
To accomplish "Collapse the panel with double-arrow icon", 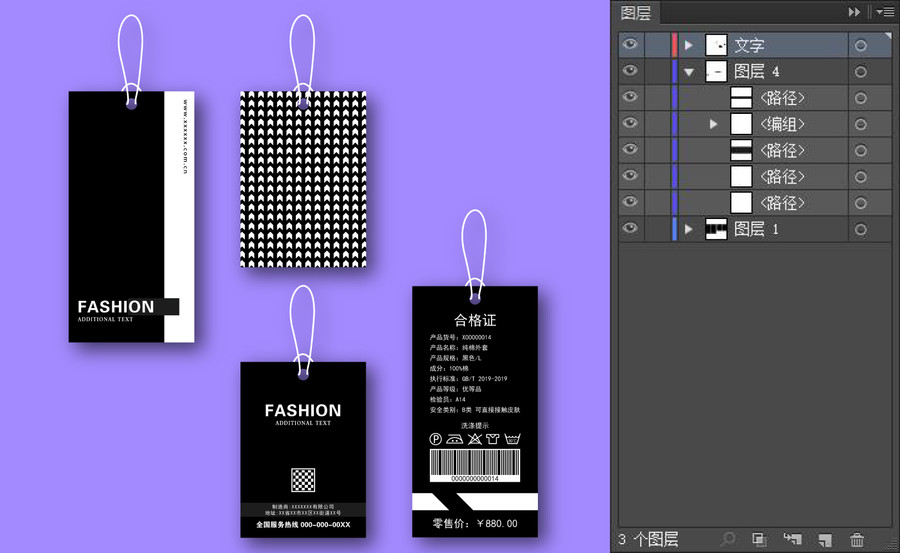I will tap(854, 12).
